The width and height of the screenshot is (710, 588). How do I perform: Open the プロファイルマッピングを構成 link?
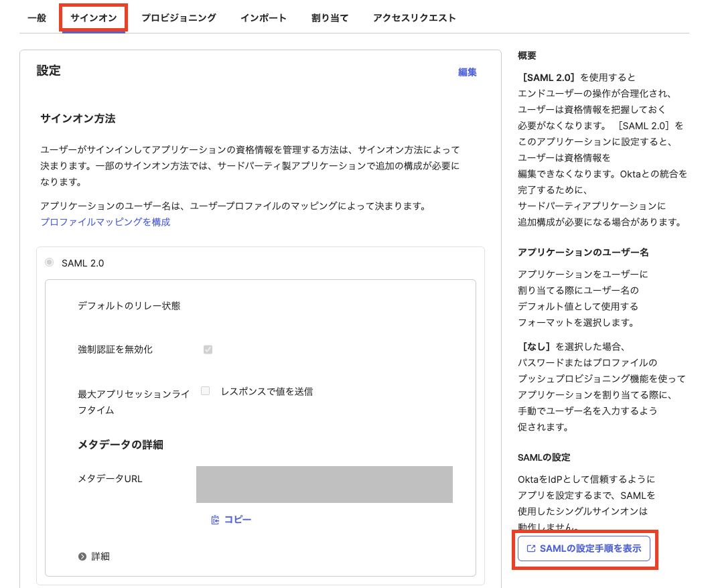(105, 222)
